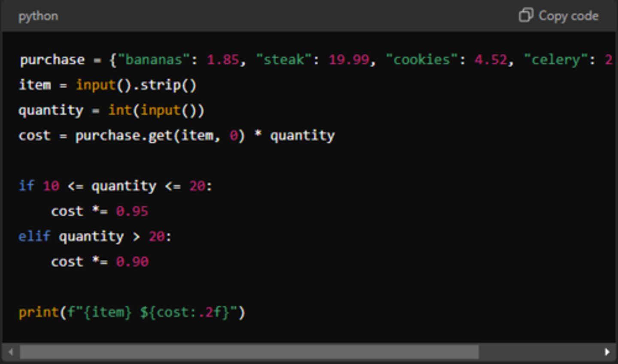Click the 19.99 price value

348,60
